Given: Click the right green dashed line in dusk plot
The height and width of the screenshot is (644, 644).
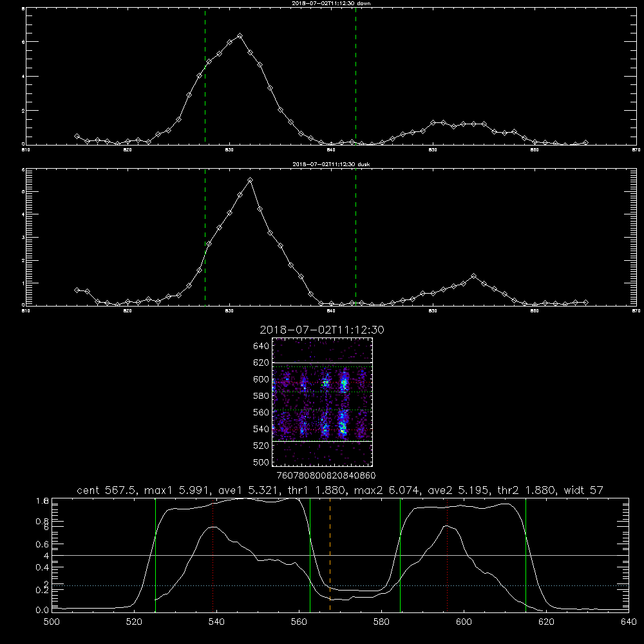Looking at the screenshot, I should click(x=355, y=237).
